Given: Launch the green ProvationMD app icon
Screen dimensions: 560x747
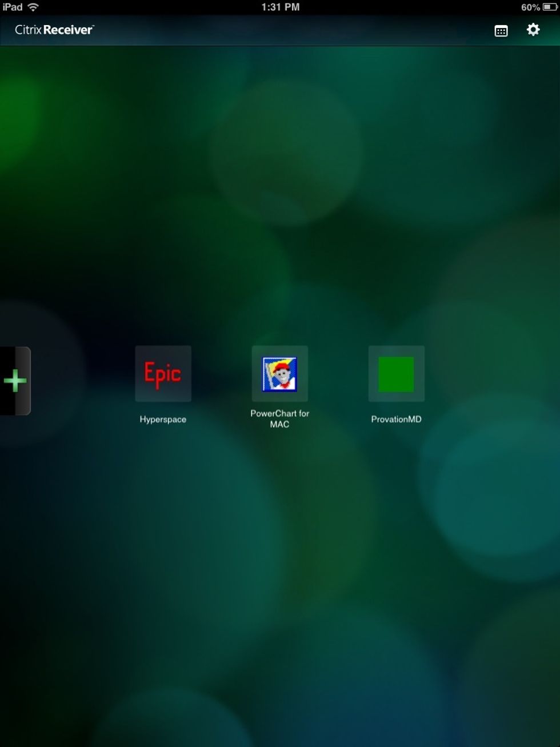Looking at the screenshot, I should click(x=396, y=374).
